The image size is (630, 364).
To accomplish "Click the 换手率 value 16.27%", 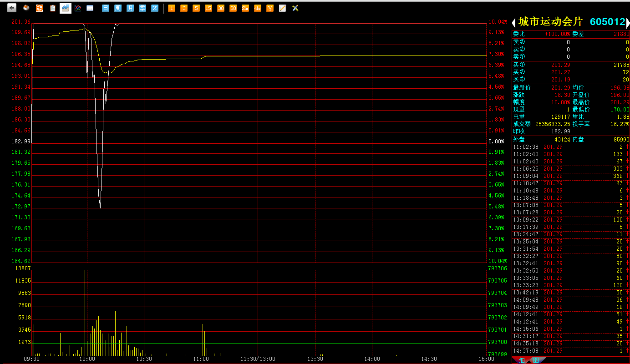I will (620, 124).
